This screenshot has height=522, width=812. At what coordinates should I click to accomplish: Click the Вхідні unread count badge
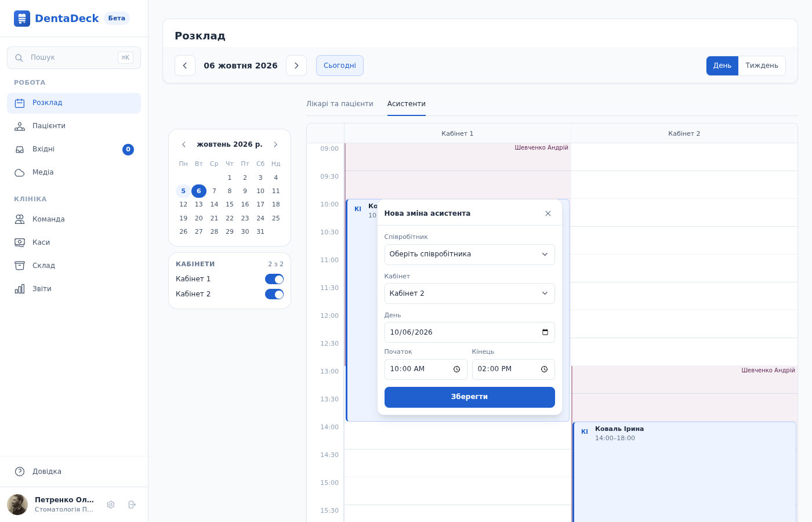pyautogui.click(x=128, y=150)
